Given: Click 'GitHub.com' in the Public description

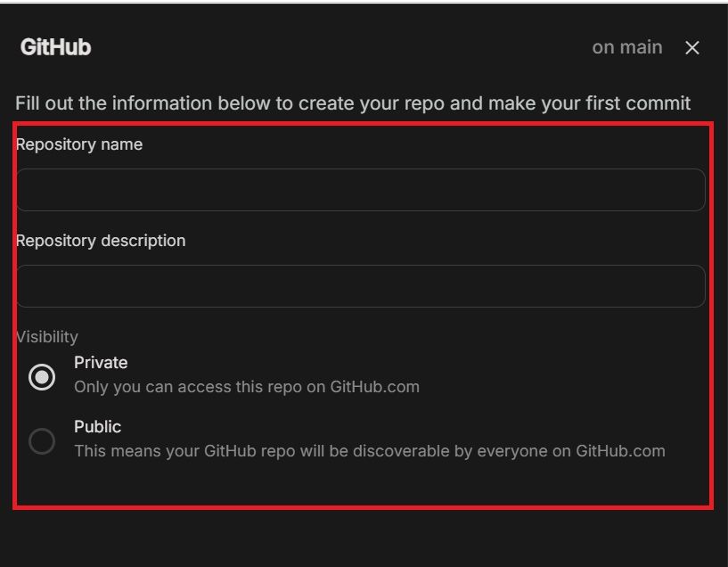Looking at the screenshot, I should coord(620,451).
